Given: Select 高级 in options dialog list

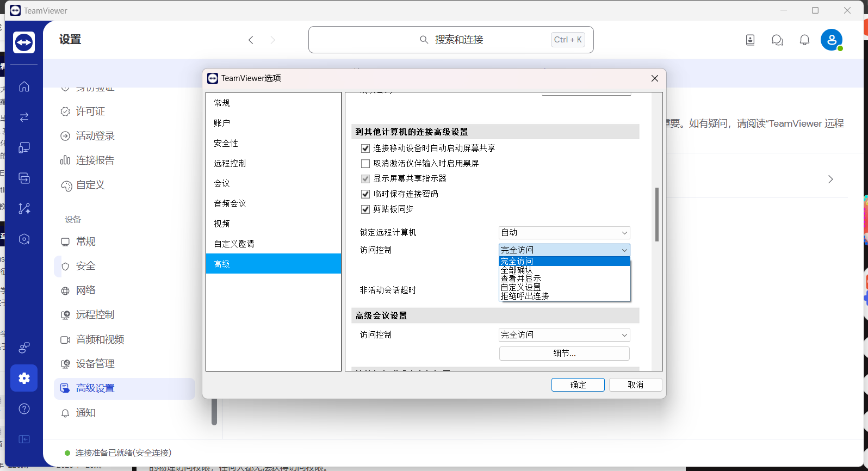Looking at the screenshot, I should pyautogui.click(x=274, y=264).
